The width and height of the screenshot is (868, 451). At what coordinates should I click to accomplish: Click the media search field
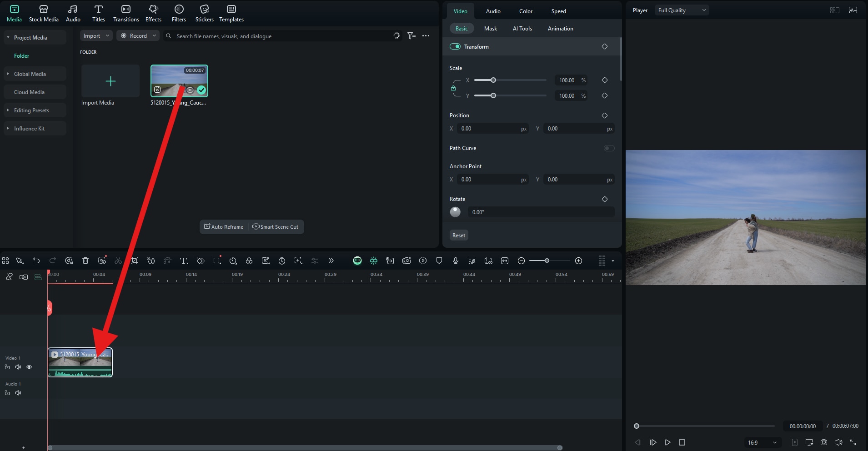click(282, 36)
